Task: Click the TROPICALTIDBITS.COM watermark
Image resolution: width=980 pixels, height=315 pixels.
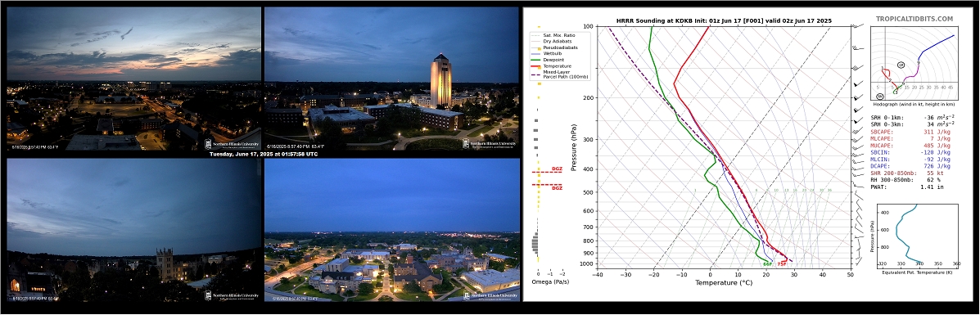Action: point(914,20)
